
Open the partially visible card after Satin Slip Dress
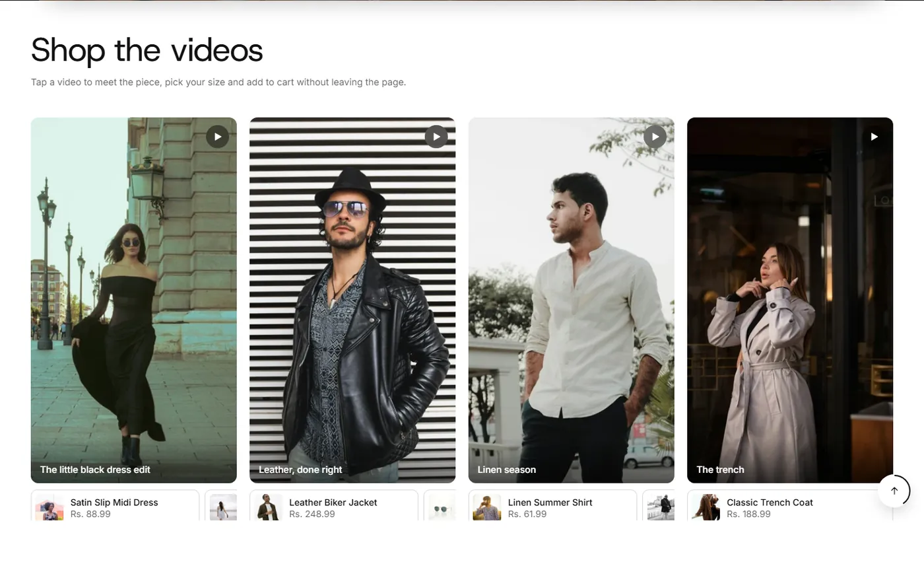point(221,505)
